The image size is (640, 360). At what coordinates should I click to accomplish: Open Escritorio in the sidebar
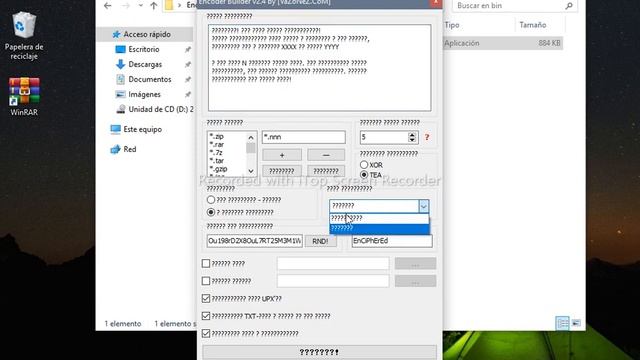[x=144, y=49]
